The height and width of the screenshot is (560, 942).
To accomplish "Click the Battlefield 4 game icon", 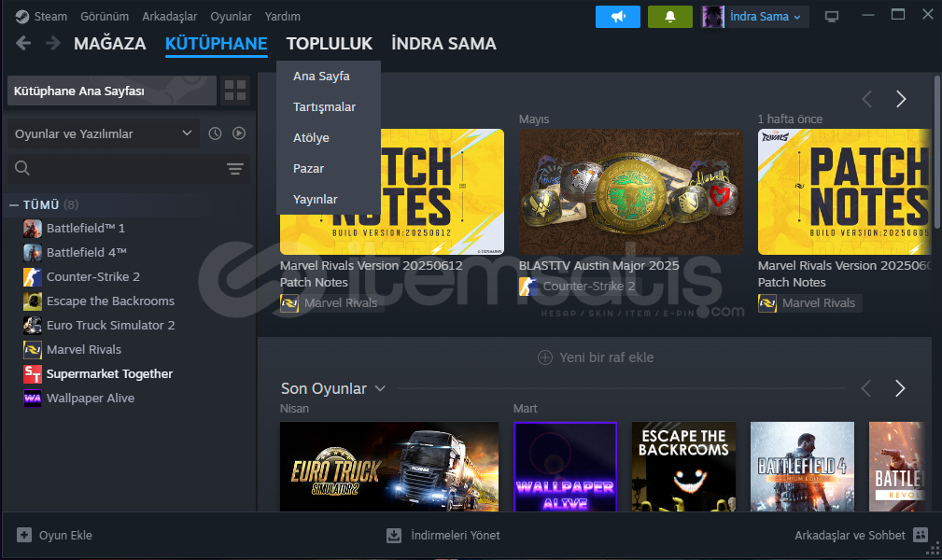I will (x=33, y=252).
